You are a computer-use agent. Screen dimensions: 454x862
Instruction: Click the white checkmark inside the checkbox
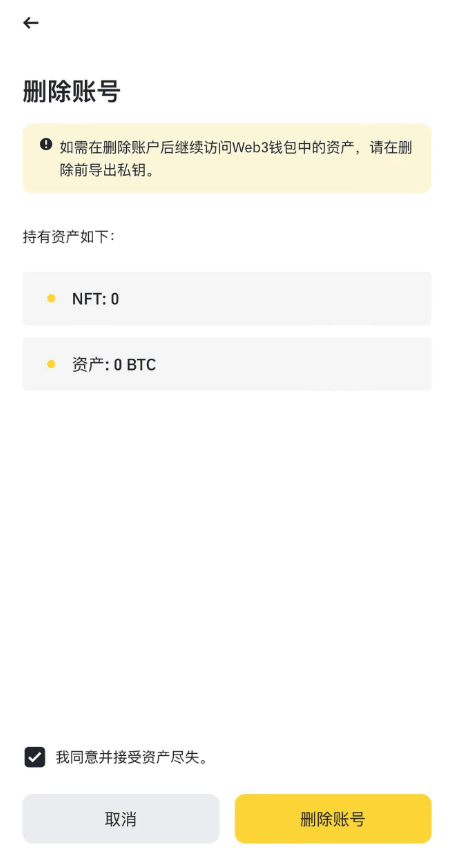tap(35, 758)
